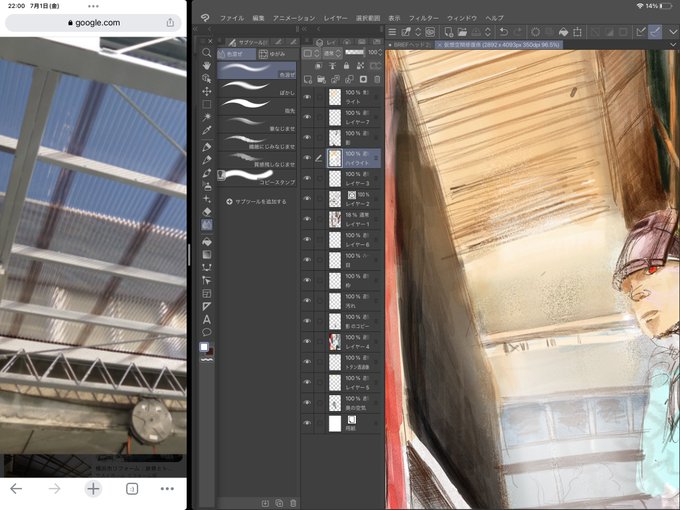Tap Safari back arrow button
Image resolution: width=680 pixels, height=510 pixels.
coord(16,489)
